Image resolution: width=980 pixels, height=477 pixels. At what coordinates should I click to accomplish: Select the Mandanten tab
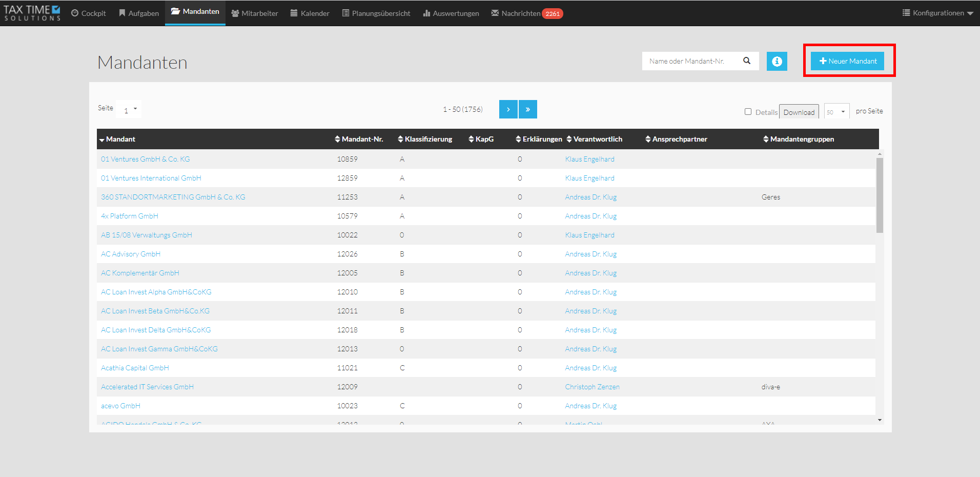click(x=195, y=12)
